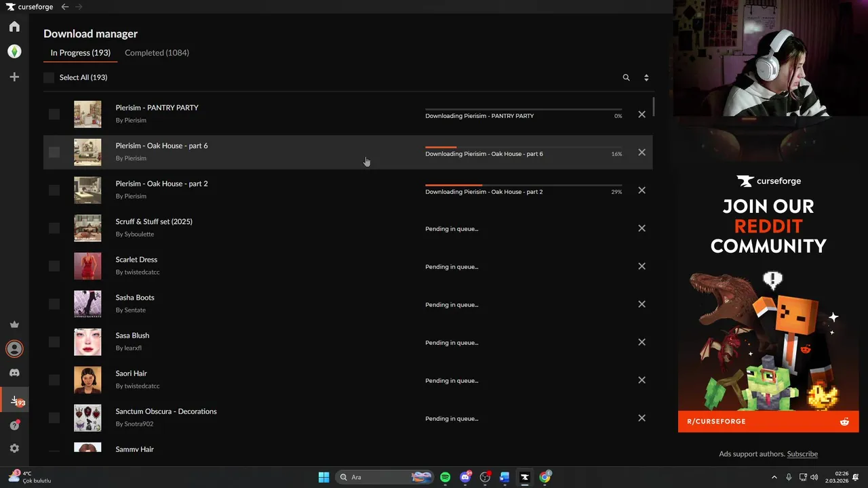Open user profile avatar in sidebar
This screenshot has width=868, height=488.
click(x=14, y=349)
